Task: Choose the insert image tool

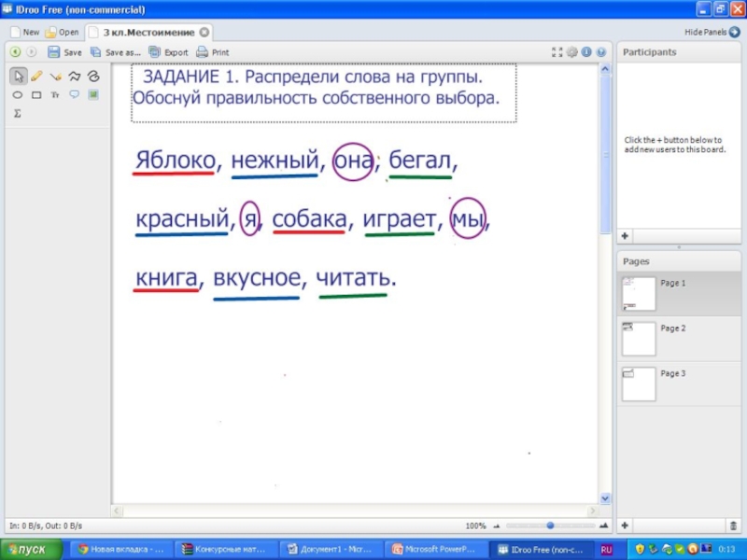Action: pos(92,95)
